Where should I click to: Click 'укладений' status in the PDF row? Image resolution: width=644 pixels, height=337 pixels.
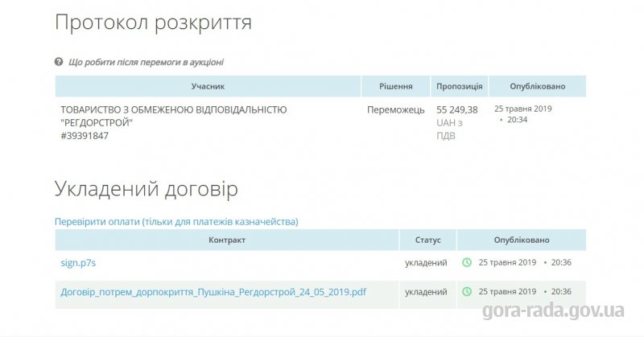click(426, 292)
